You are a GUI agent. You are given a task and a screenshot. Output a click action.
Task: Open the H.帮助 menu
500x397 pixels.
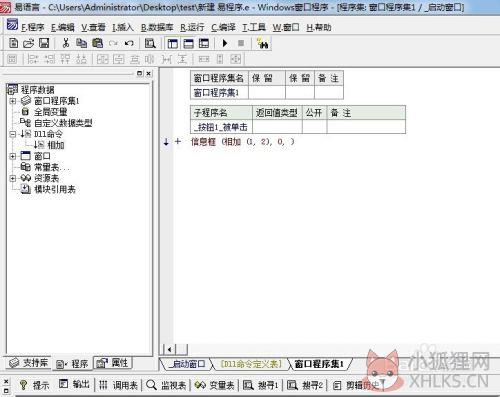(x=319, y=27)
